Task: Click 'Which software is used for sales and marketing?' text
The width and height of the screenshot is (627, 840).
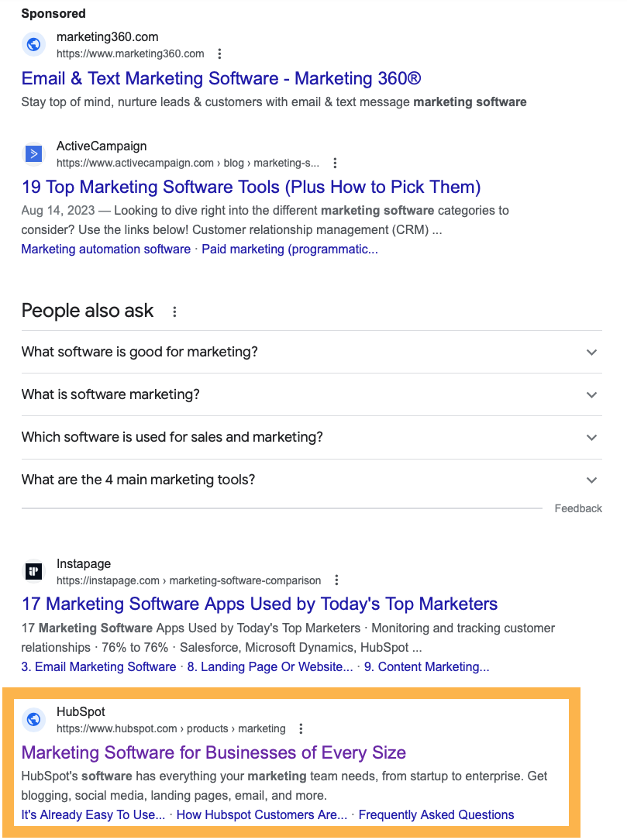Action: (x=172, y=437)
